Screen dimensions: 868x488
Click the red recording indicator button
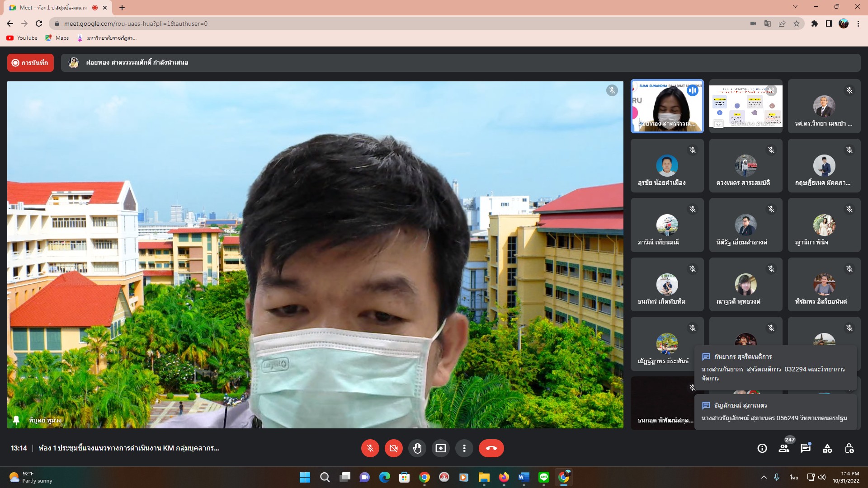(30, 63)
